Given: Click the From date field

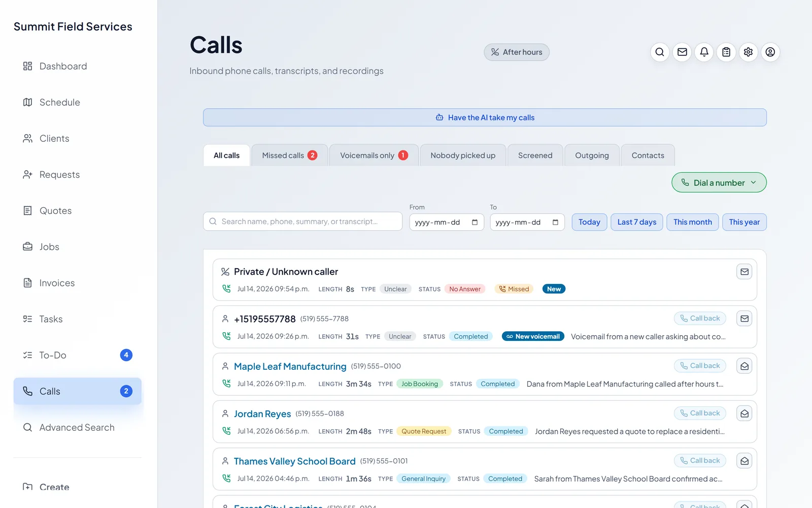Looking at the screenshot, I should 447,222.
